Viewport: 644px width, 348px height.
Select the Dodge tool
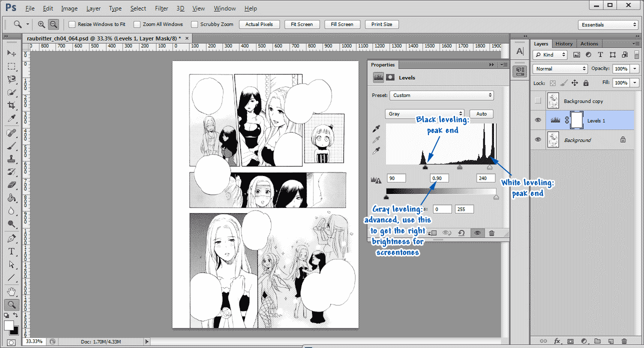(11, 224)
